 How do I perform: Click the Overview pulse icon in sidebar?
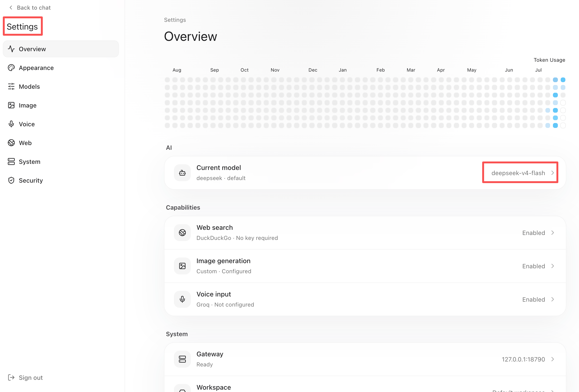(11, 49)
